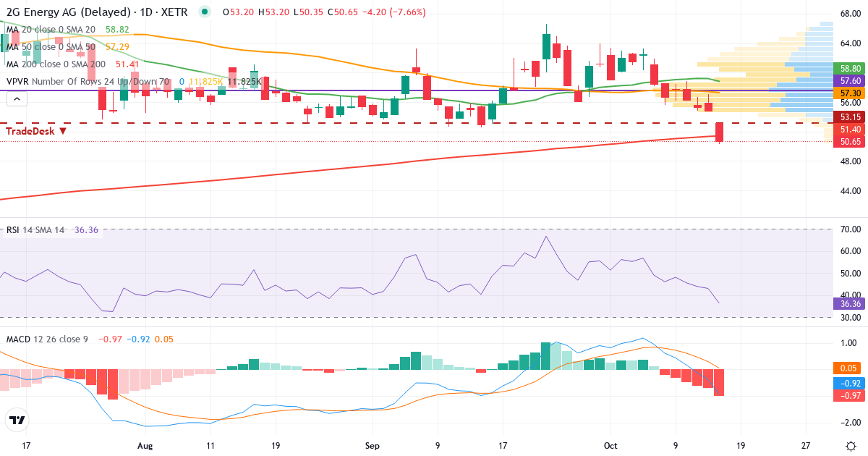The width and height of the screenshot is (868, 456).
Task: Click the 48.00 price scale label
Action: point(849,161)
